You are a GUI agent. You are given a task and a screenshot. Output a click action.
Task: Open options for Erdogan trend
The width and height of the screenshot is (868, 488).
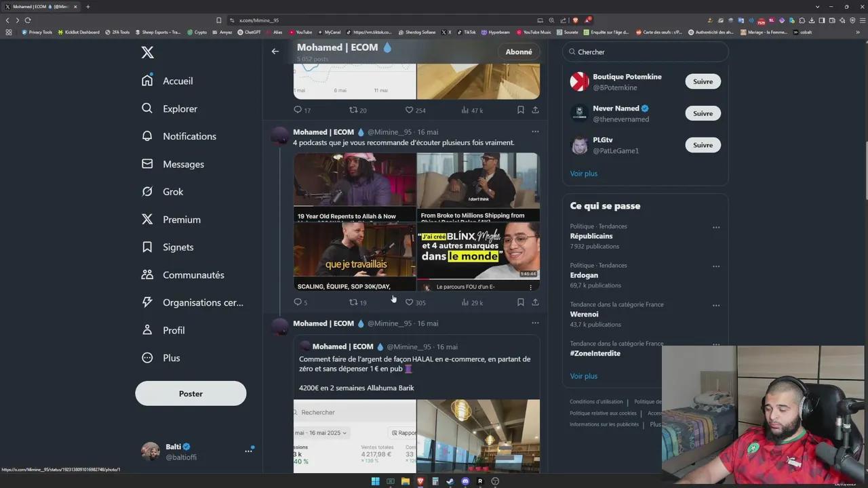[716, 266]
